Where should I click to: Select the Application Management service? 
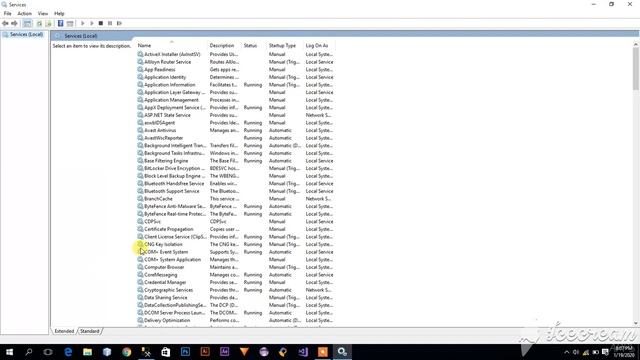pos(171,100)
